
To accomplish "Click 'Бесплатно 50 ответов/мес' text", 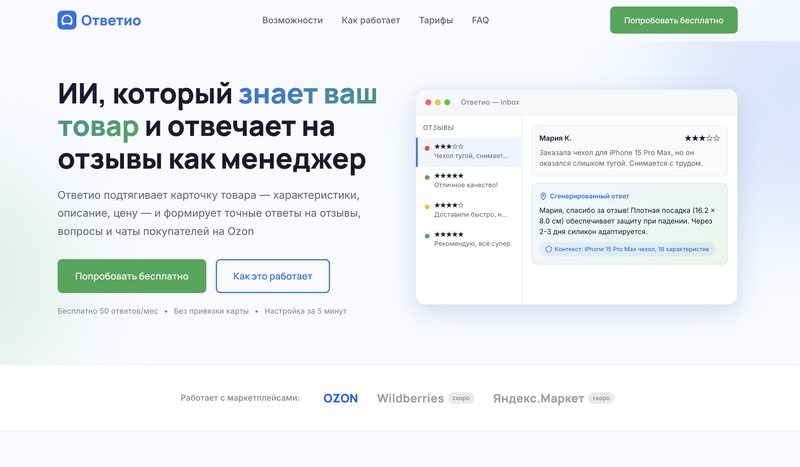I will point(108,311).
